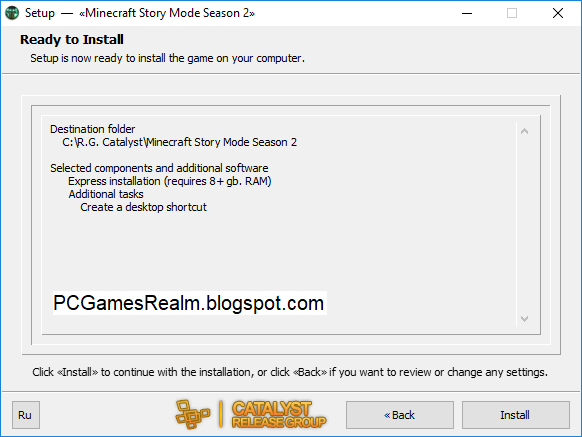The height and width of the screenshot is (437, 582).
Task: Click the Destination folder label
Action: pyautogui.click(x=92, y=129)
